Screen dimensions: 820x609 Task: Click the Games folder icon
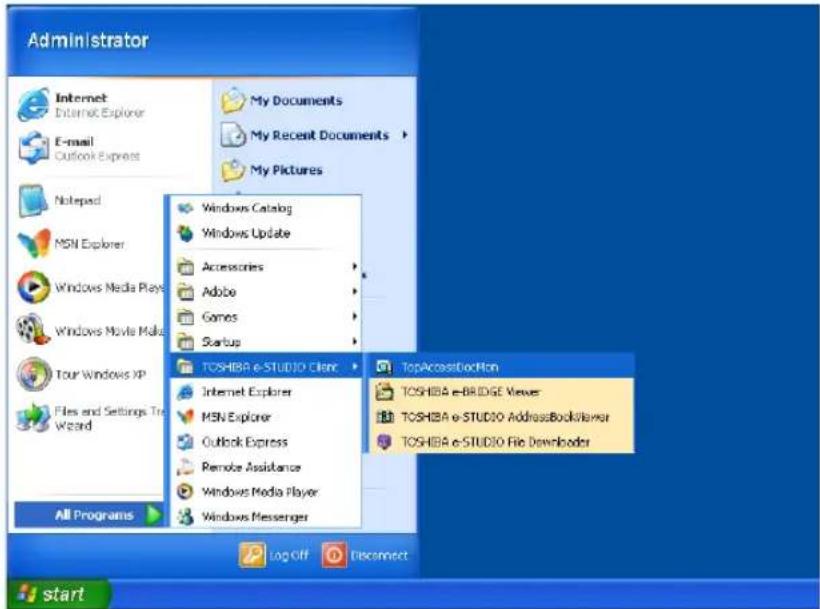coord(185,317)
